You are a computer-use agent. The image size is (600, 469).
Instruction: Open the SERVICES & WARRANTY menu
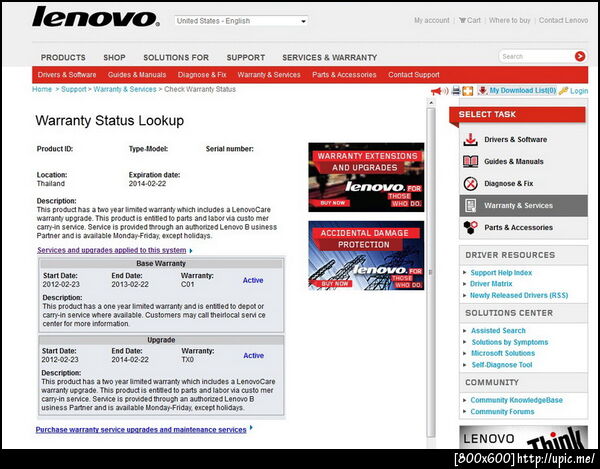(x=329, y=57)
